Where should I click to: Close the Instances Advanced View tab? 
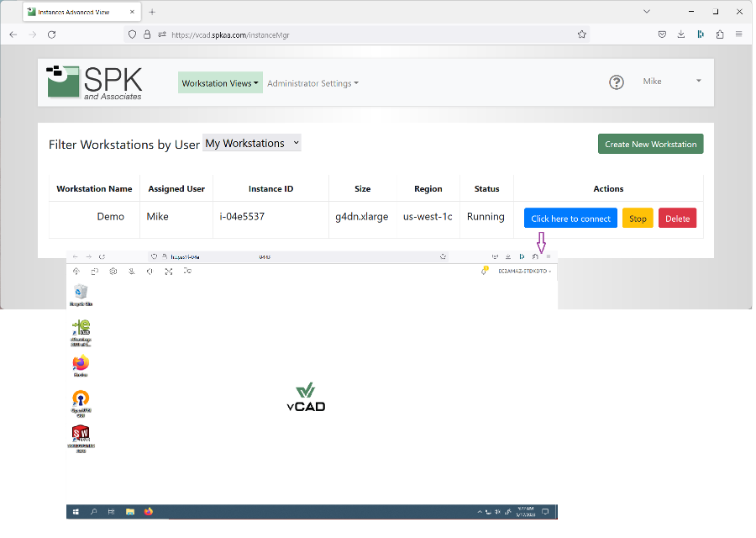[x=132, y=12]
